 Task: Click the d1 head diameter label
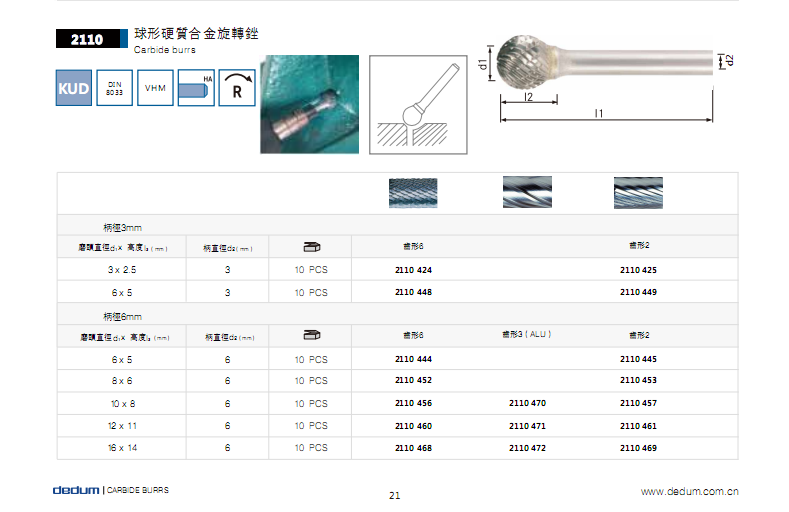483,63
